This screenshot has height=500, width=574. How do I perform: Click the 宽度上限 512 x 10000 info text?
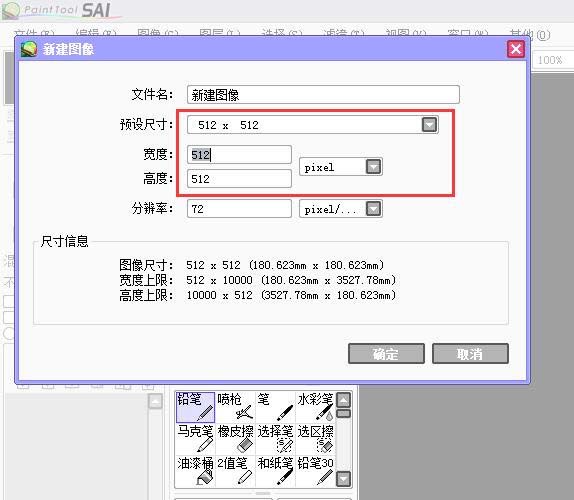(291, 280)
